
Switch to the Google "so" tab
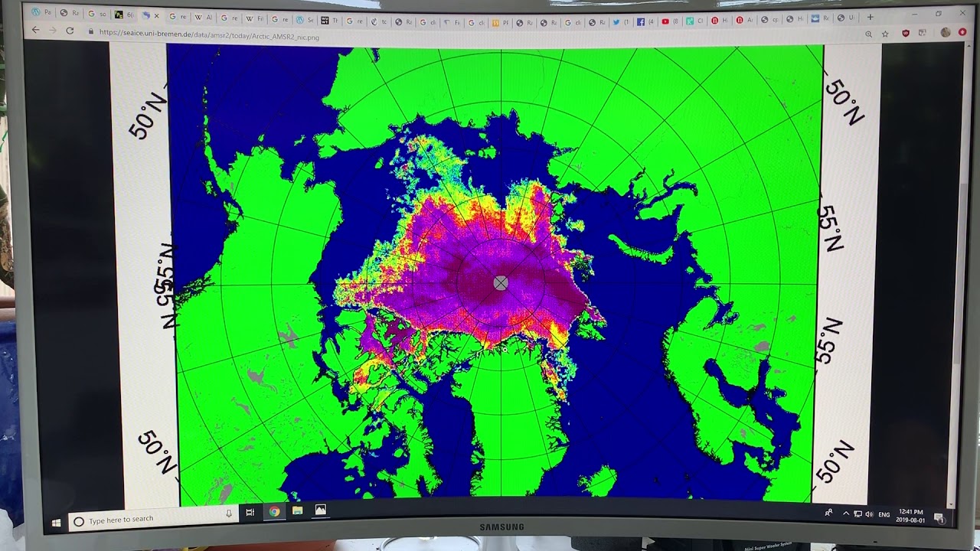[96, 14]
